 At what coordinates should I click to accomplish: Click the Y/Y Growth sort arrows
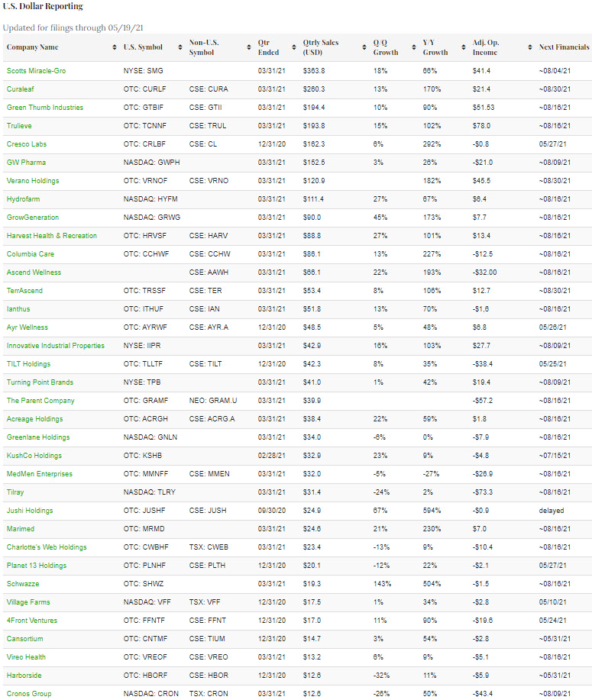[x=464, y=47]
